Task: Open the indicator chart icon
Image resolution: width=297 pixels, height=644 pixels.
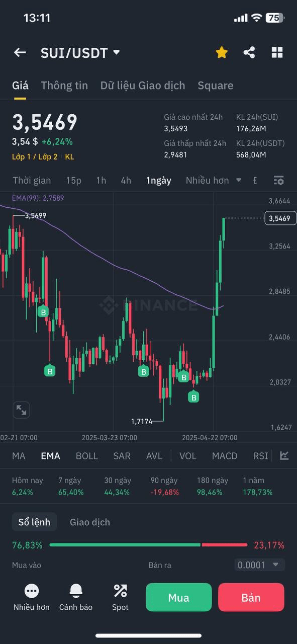Action: (x=284, y=455)
